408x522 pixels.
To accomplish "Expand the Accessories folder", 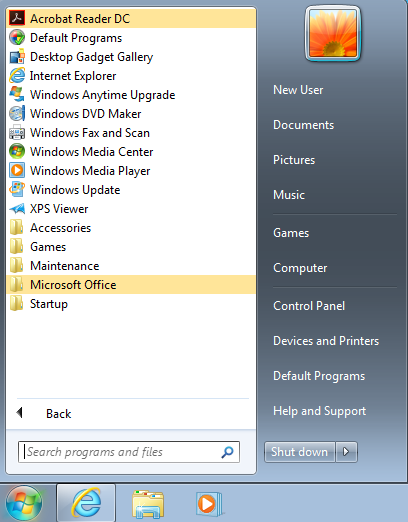I will pos(131,228).
